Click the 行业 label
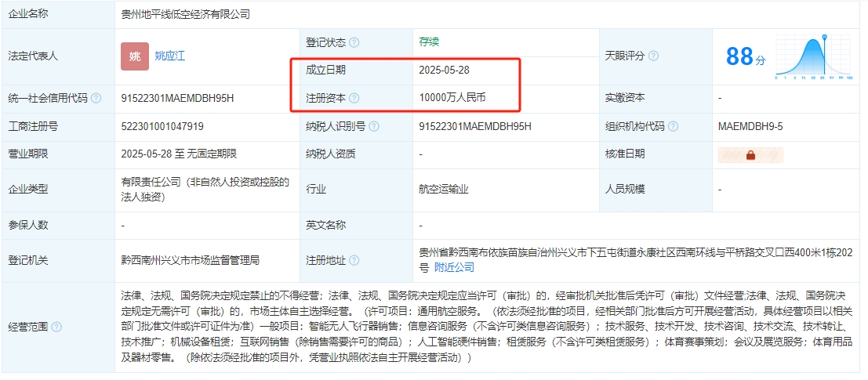This screenshot has height=380, width=868. click(x=316, y=189)
